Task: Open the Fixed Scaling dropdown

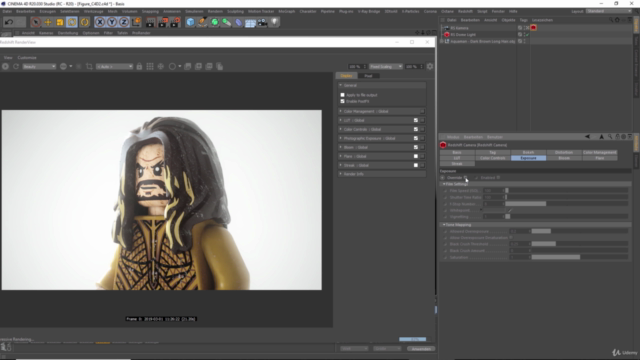Action: [x=386, y=67]
